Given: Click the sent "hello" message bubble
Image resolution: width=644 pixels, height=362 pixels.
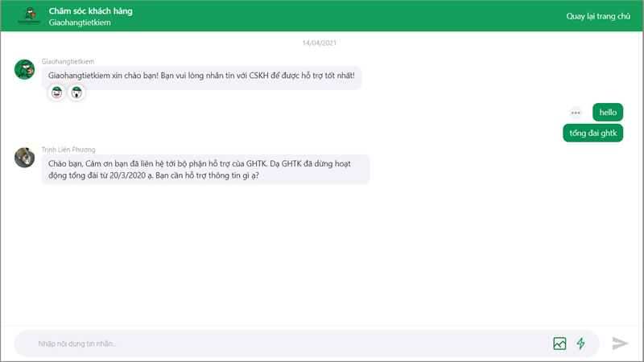Looking at the screenshot, I should [608, 113].
